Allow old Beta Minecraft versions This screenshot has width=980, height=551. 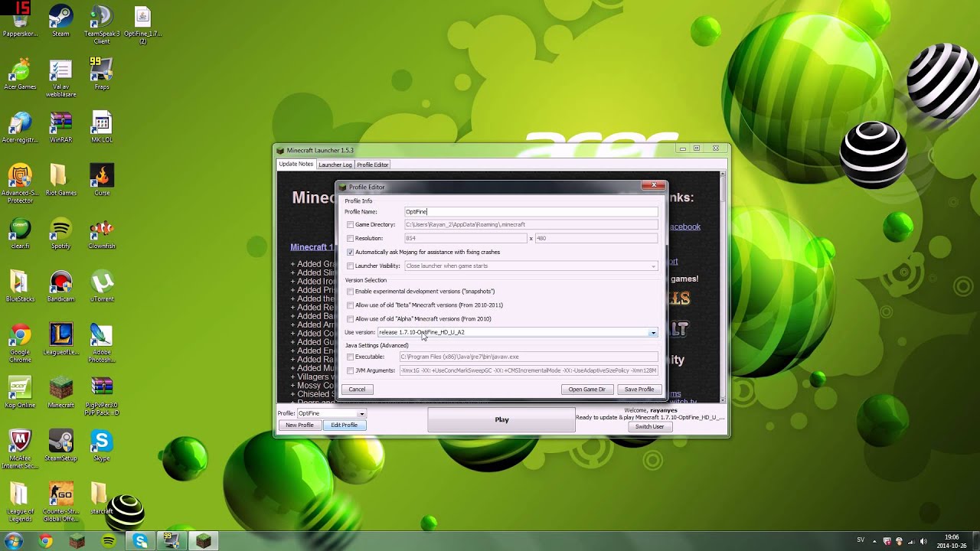click(350, 305)
